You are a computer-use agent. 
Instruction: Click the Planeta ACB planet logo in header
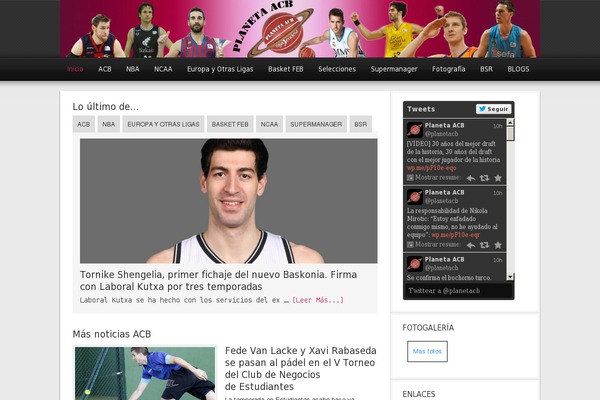point(283,33)
